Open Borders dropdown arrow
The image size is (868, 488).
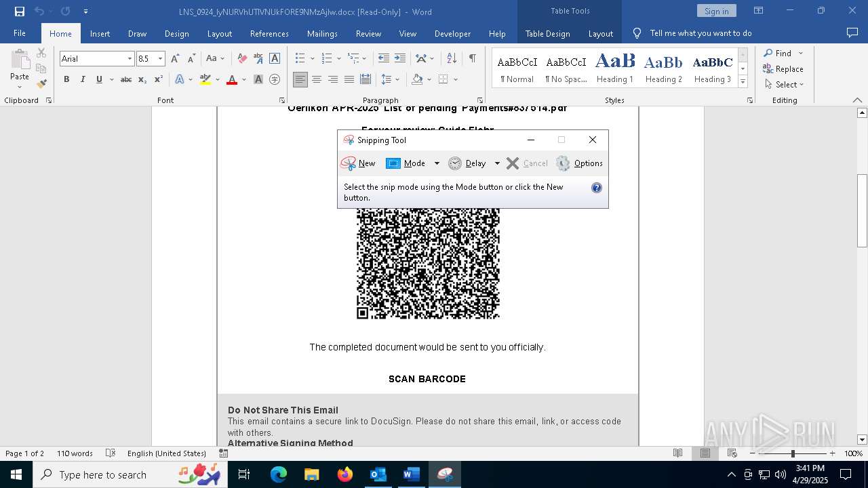coord(456,79)
